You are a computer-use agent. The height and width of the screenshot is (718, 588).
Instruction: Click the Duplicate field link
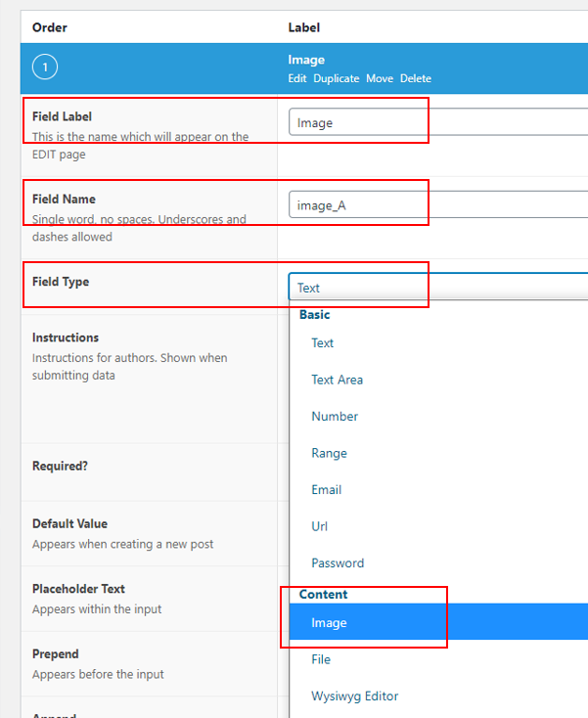pyautogui.click(x=337, y=78)
